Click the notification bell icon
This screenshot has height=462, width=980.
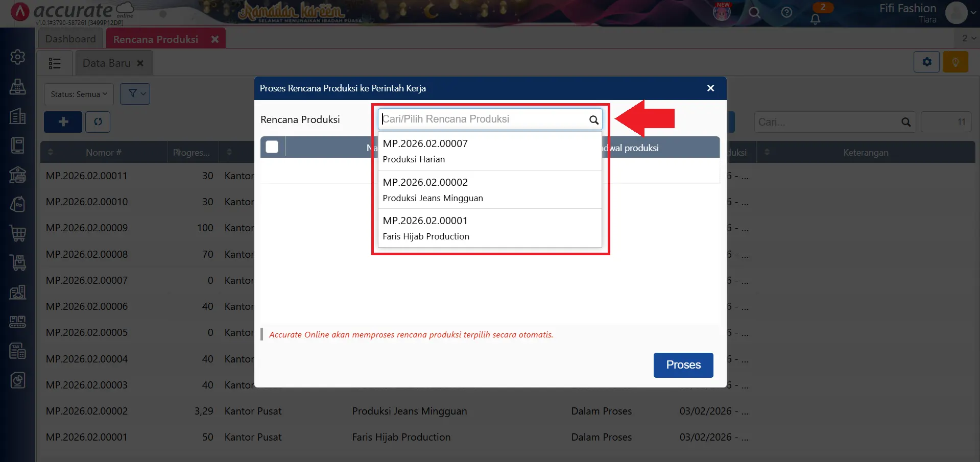tap(816, 19)
